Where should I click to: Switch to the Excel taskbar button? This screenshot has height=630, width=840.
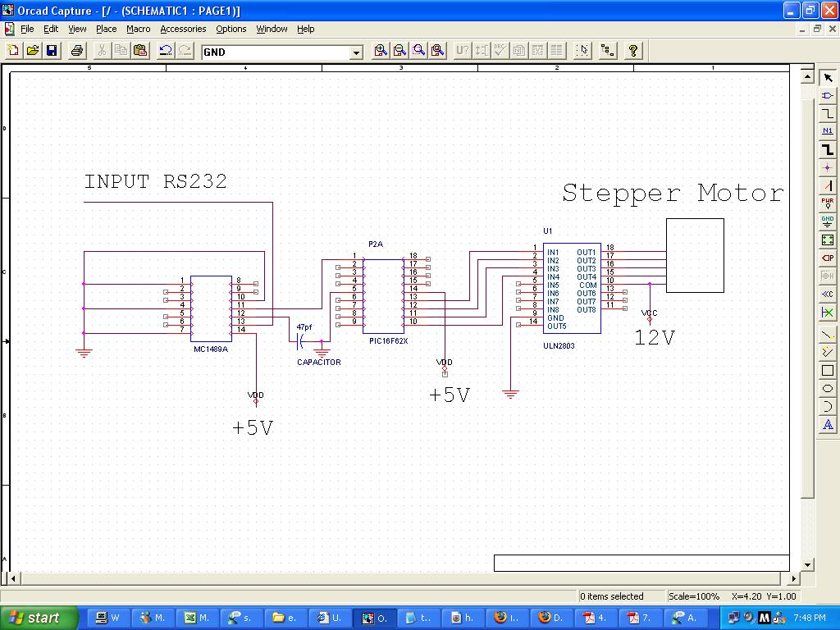[x=197, y=619]
